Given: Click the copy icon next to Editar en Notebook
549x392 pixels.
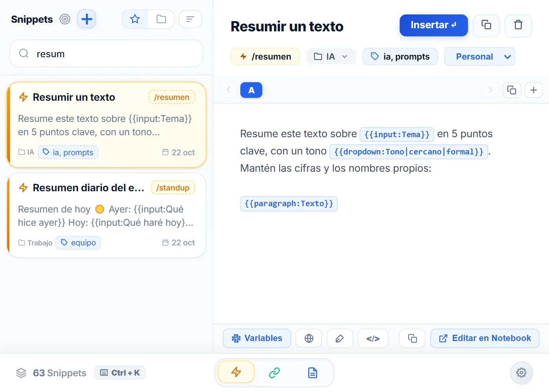Looking at the screenshot, I should pos(412,338).
